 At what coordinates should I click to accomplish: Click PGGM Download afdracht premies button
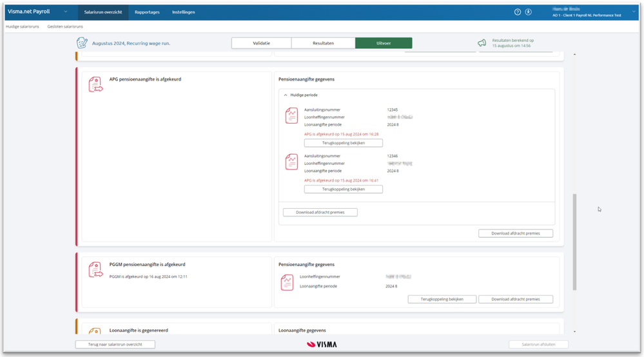point(516,299)
